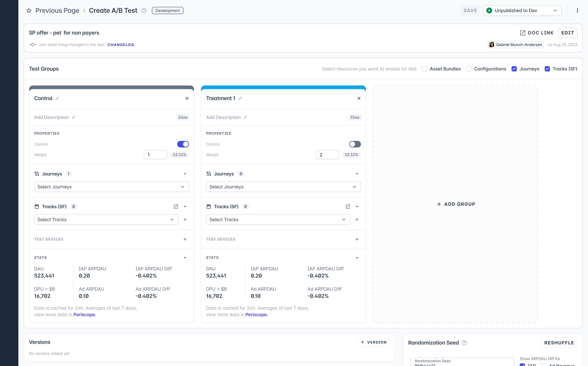Image resolution: width=588 pixels, height=366 pixels.
Task: Add a track with plus icon in Treatment 1
Action: pyautogui.click(x=357, y=220)
